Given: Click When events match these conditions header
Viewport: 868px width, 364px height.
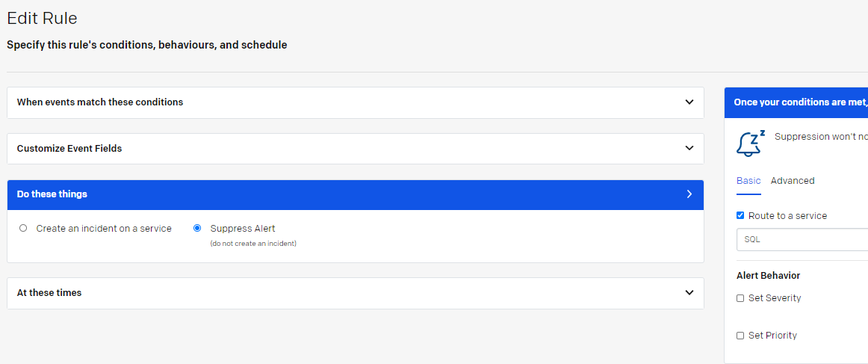Looking at the screenshot, I should [356, 102].
